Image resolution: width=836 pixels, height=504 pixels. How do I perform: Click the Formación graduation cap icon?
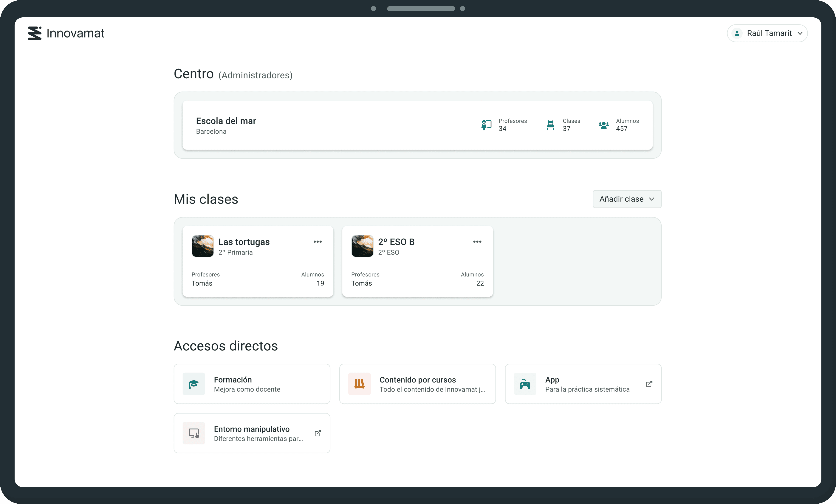point(194,384)
